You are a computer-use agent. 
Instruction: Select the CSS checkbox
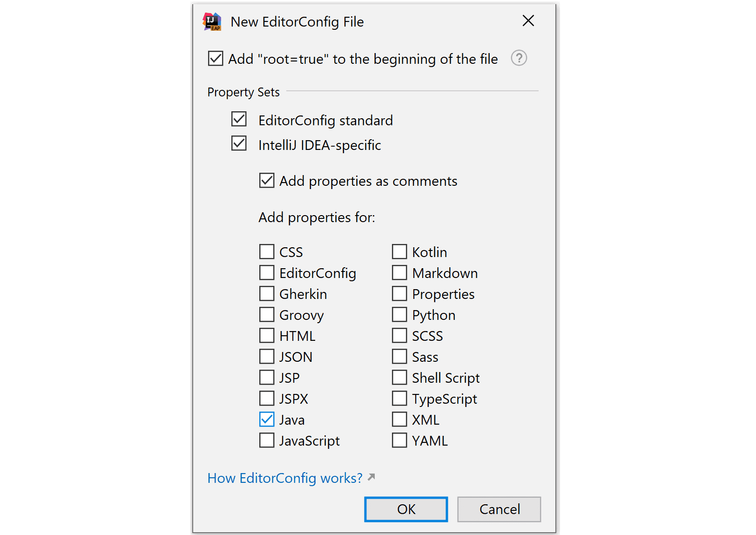(x=267, y=251)
